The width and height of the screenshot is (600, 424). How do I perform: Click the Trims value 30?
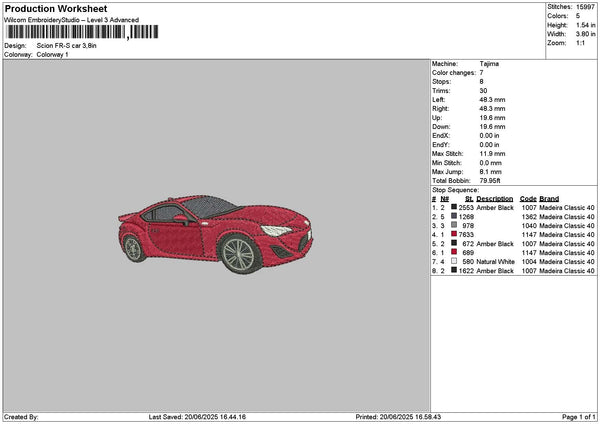coord(483,91)
